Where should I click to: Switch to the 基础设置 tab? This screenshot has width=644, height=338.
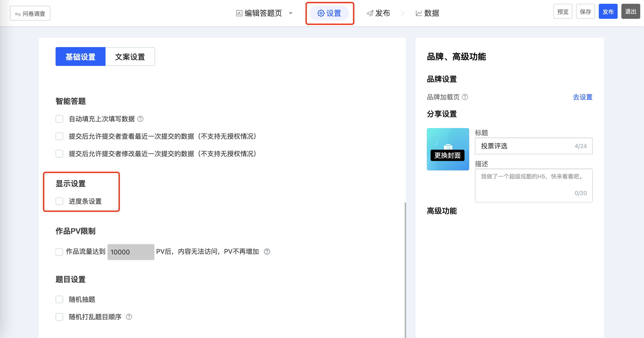[81, 57]
